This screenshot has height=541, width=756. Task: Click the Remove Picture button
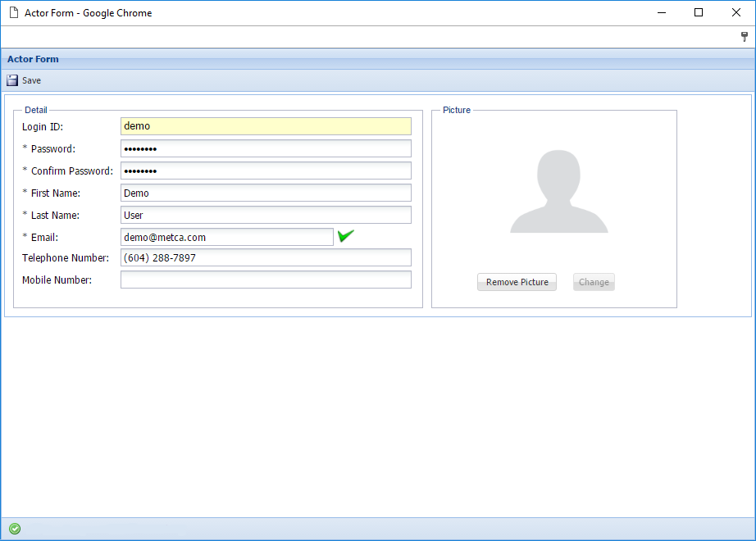click(x=517, y=281)
